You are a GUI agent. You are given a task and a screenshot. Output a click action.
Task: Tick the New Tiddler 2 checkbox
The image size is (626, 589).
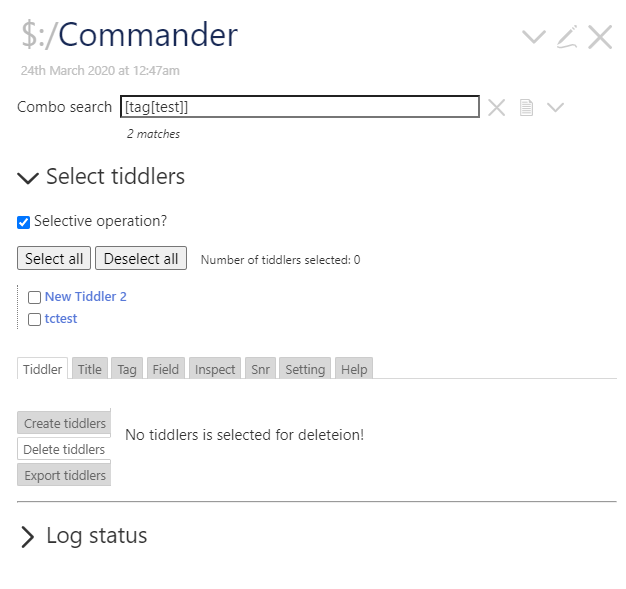(x=34, y=297)
